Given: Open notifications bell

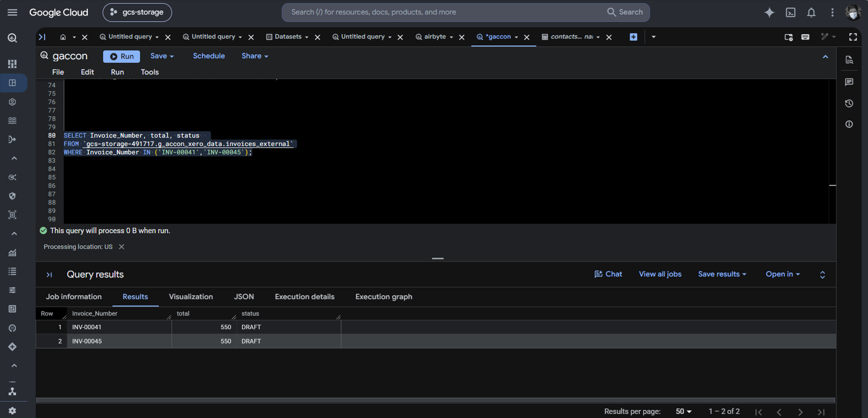Looking at the screenshot, I should (811, 12).
